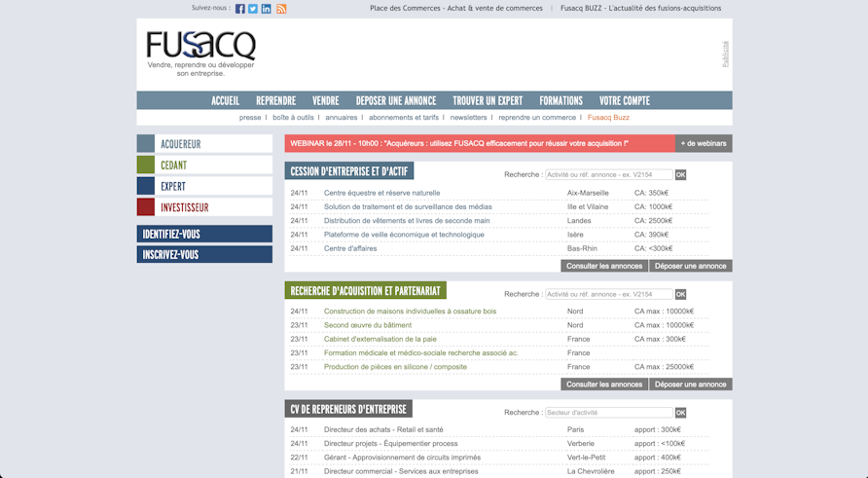The width and height of the screenshot is (868, 478).
Task: Open the RSS feed icon
Action: coord(281,9)
